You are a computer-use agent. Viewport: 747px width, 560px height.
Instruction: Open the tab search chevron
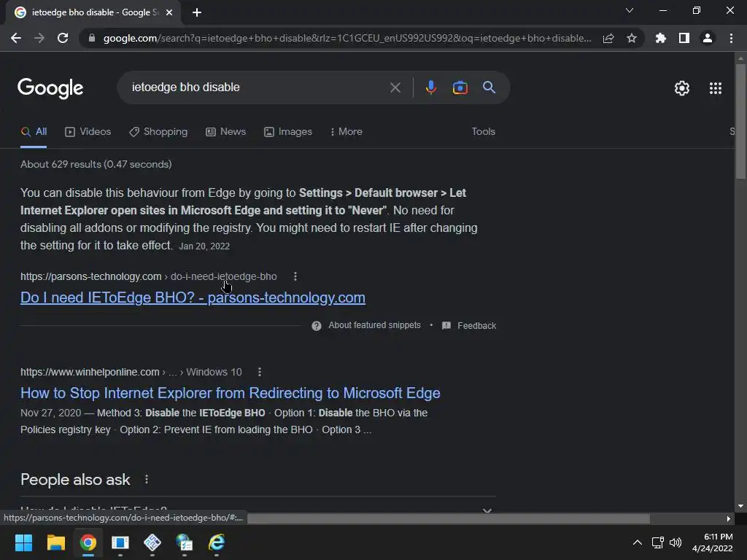(630, 10)
